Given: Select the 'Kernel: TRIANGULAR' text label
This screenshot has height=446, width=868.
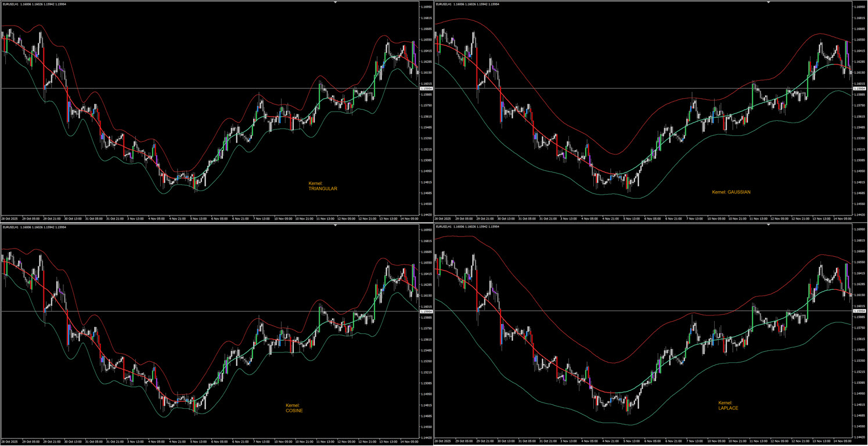Looking at the screenshot, I should [x=323, y=186].
